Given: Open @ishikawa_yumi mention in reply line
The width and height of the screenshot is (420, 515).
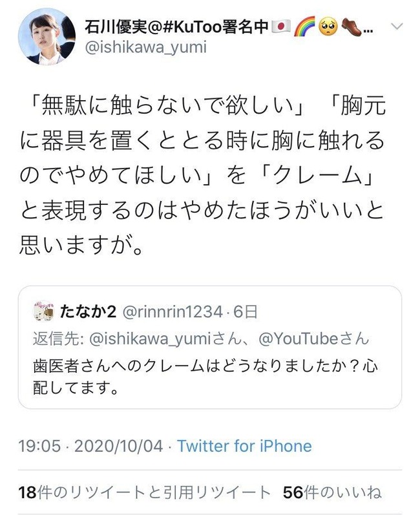Looking at the screenshot, I should pyautogui.click(x=150, y=339).
